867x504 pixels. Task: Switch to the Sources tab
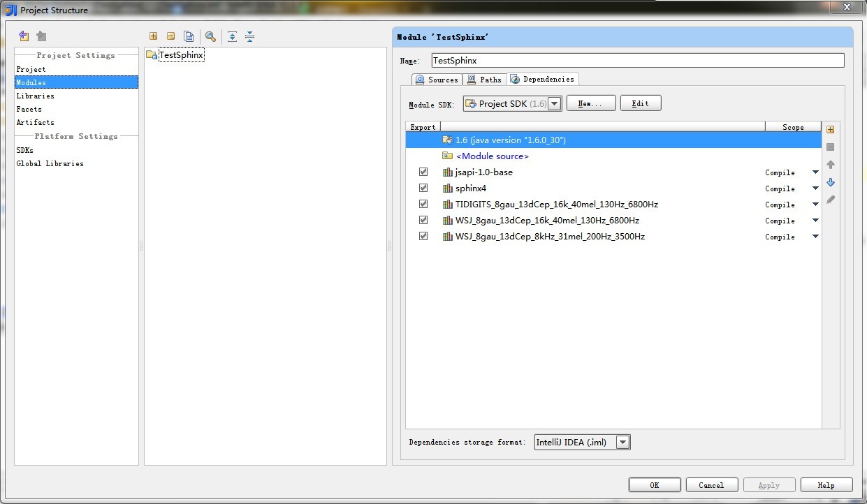[x=437, y=80]
